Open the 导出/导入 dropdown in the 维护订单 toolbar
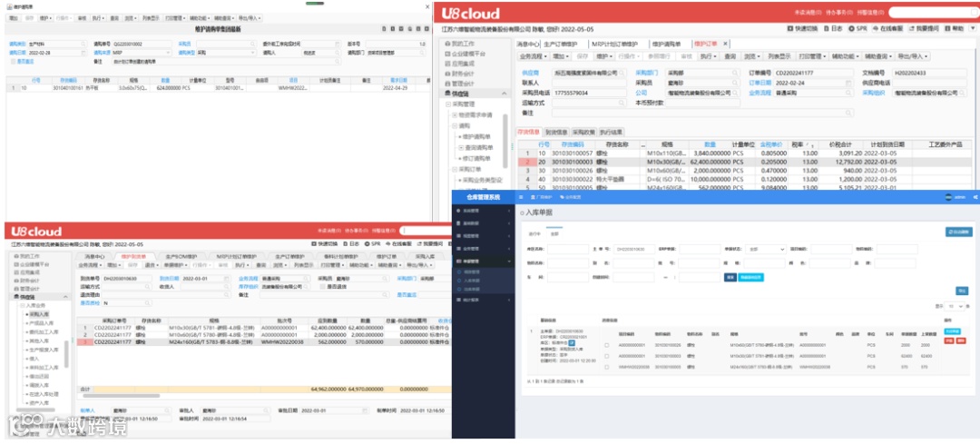The image size is (980, 444). 913,56
